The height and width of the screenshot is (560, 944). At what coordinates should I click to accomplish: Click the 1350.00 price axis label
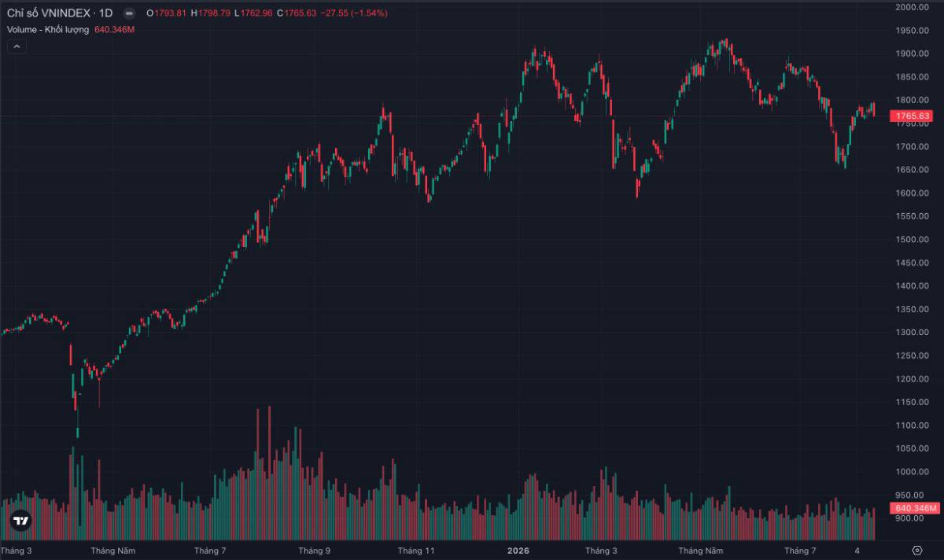pos(913,309)
